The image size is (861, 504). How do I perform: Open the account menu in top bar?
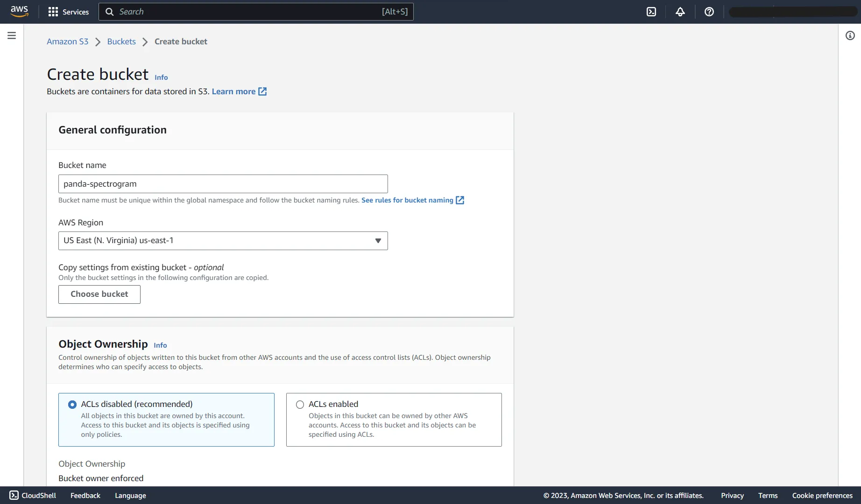(x=793, y=12)
